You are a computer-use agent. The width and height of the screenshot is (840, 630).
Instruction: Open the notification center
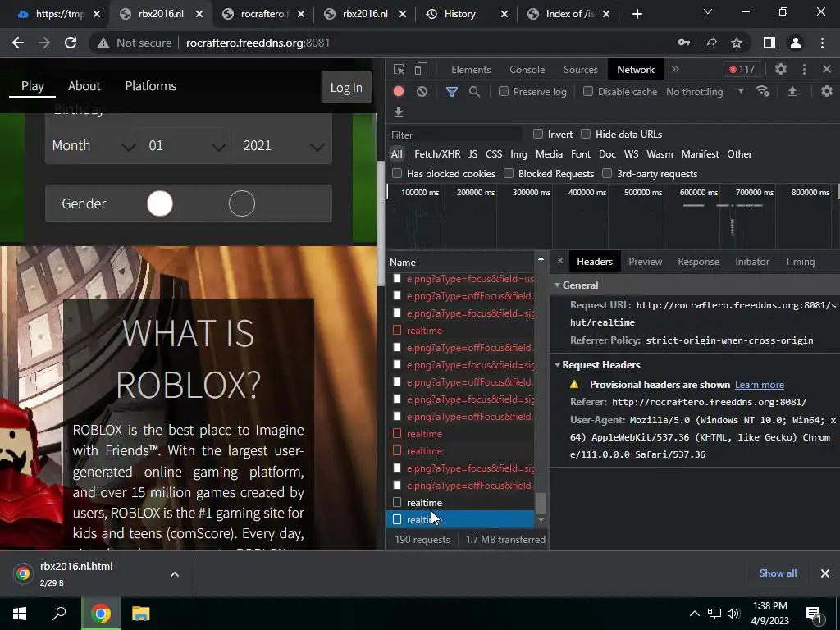[814, 614]
